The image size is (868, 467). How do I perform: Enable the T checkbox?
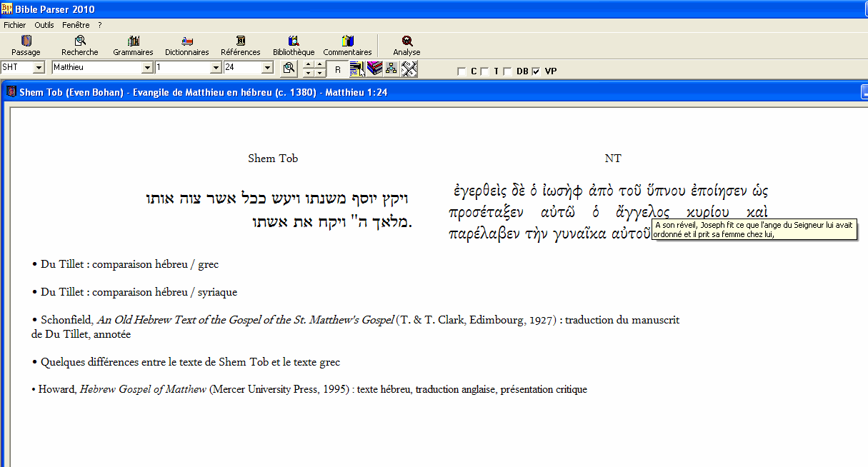click(484, 71)
